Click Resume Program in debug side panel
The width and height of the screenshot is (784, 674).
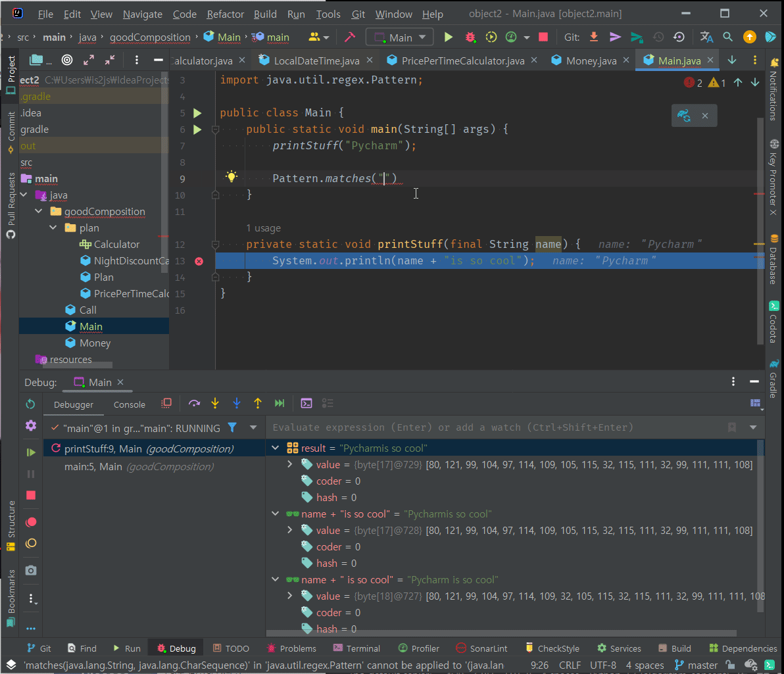point(31,452)
